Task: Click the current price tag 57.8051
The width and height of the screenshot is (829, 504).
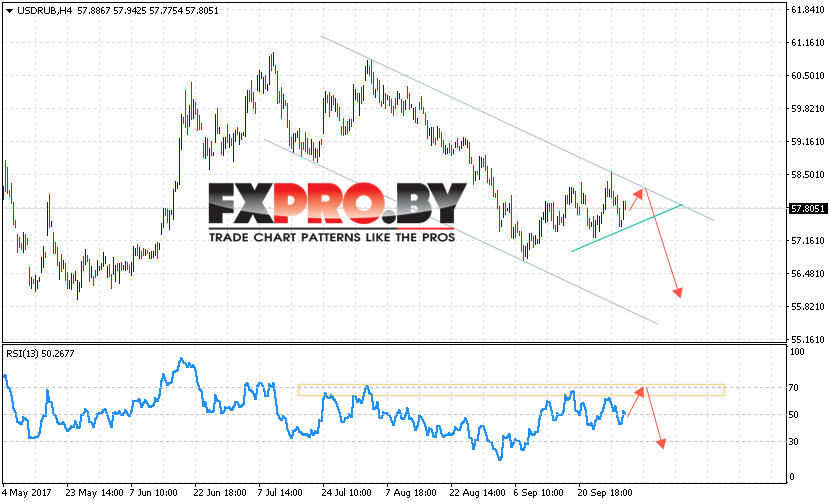Action: coord(807,208)
